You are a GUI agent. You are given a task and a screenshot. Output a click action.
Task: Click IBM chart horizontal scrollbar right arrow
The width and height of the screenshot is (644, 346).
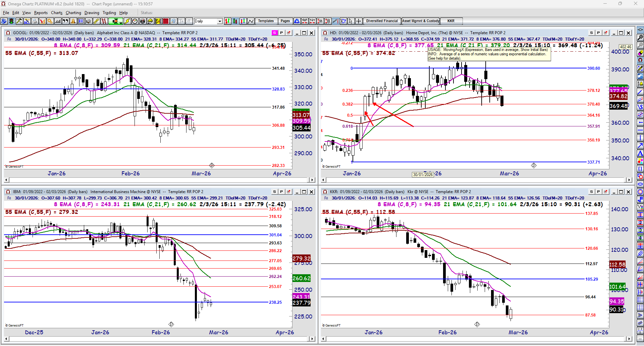point(312,339)
